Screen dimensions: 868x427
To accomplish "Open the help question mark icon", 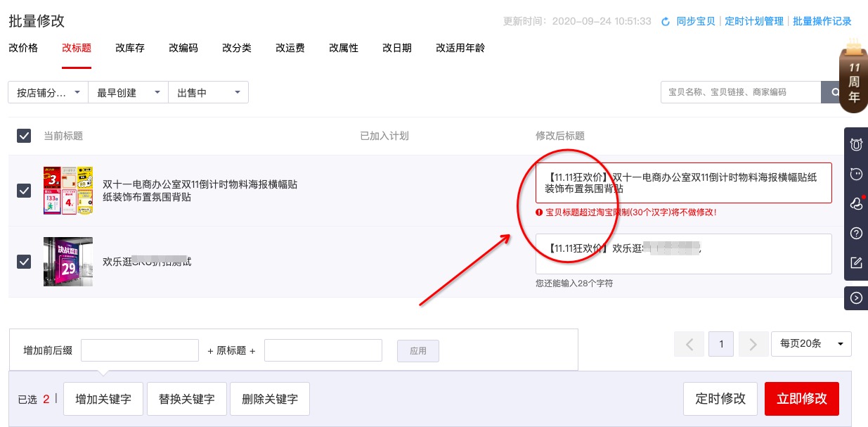I will point(856,234).
